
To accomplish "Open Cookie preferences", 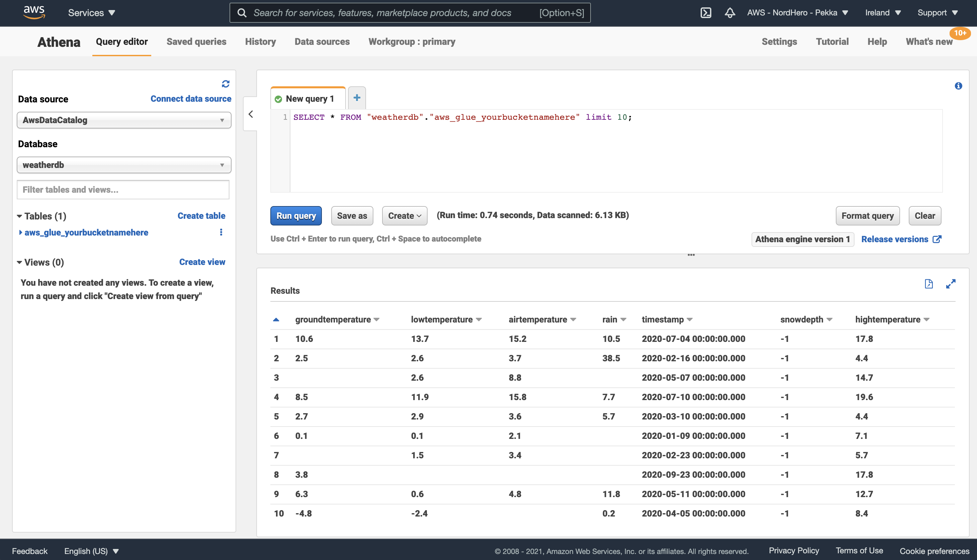I will coord(934,551).
